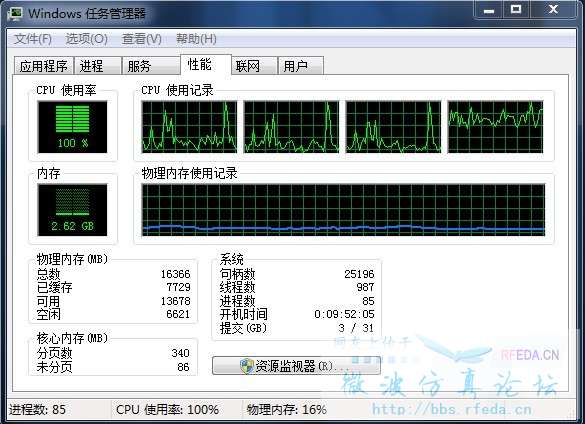The width and height of the screenshot is (585, 424).
Task: Switch to the 联网 tab
Action: pos(254,66)
